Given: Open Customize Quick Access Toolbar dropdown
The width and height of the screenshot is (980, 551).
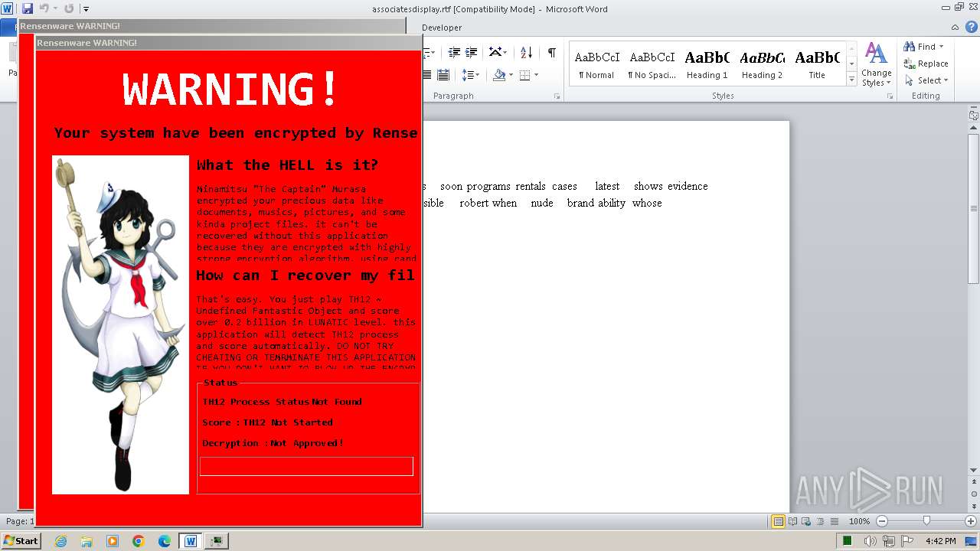Looking at the screenshot, I should (x=86, y=9).
